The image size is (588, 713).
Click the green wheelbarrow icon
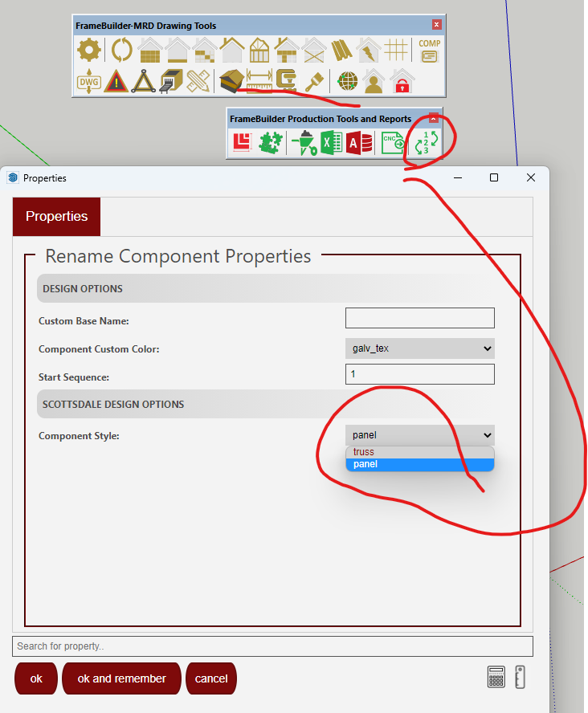[x=304, y=143]
